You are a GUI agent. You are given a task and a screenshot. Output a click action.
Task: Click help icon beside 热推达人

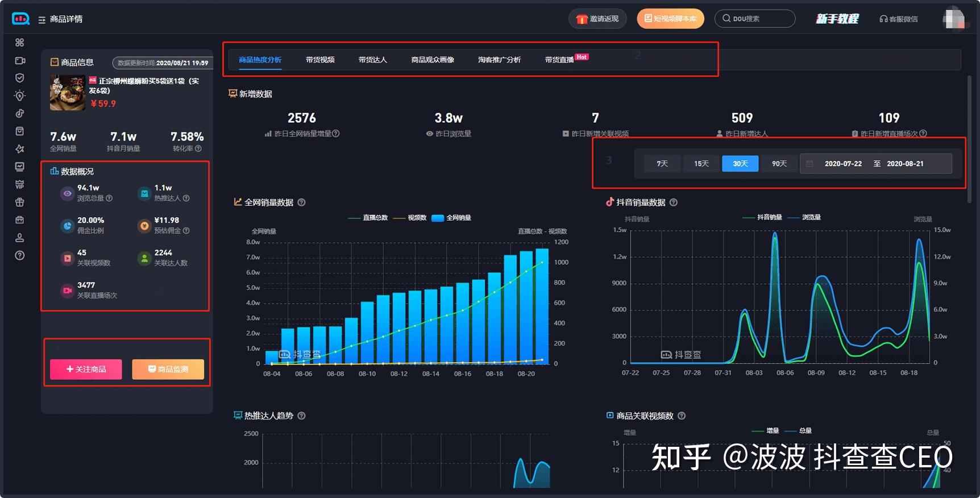point(186,198)
